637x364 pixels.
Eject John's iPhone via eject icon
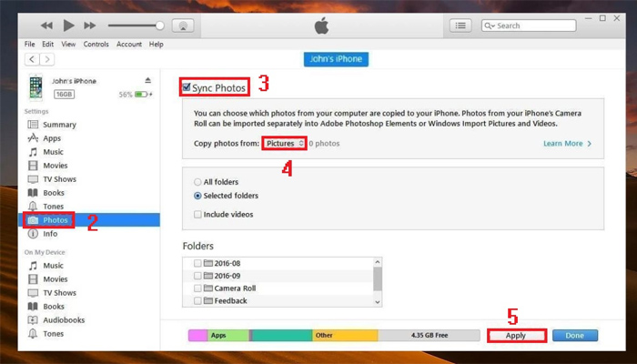[147, 80]
